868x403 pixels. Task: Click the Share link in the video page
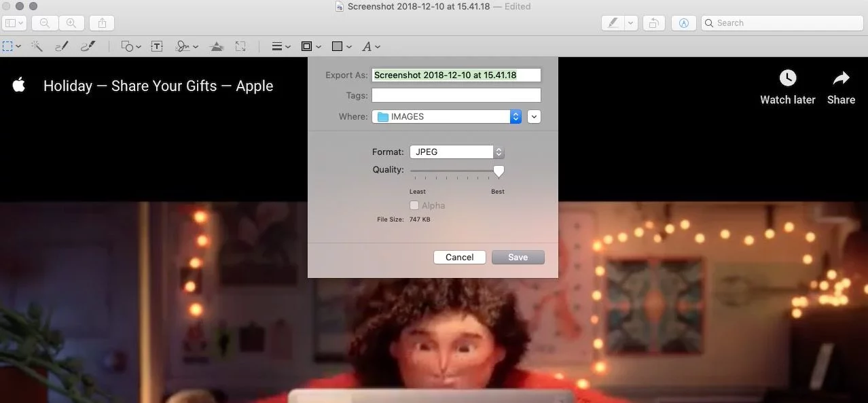click(x=840, y=86)
